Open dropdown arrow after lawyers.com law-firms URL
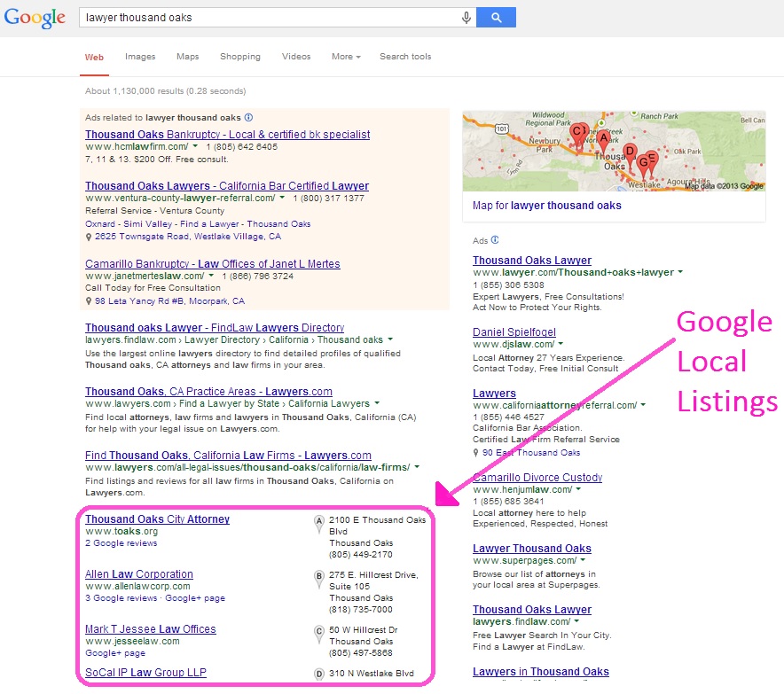This screenshot has height=694, width=784. pyautogui.click(x=417, y=467)
